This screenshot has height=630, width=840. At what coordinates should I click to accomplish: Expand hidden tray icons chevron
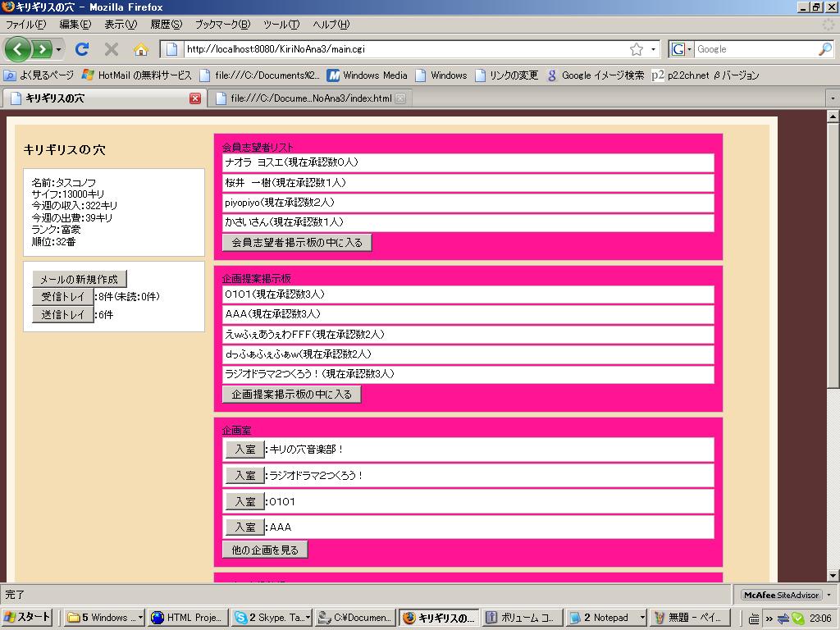point(769,619)
